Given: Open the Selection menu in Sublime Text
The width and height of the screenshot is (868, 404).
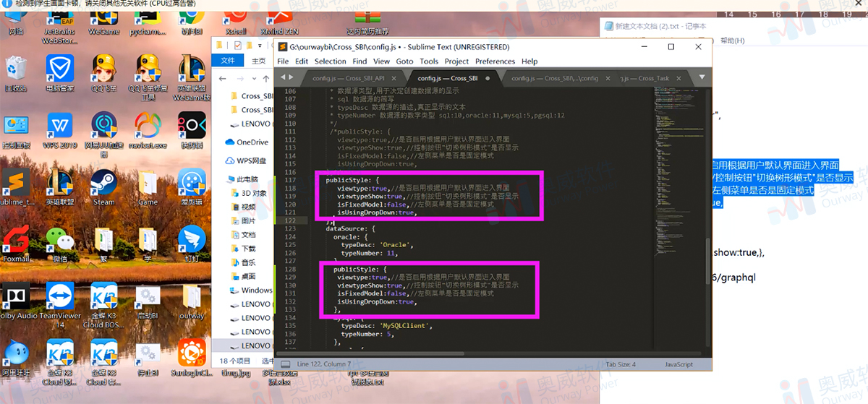Looking at the screenshot, I should pyautogui.click(x=330, y=61).
